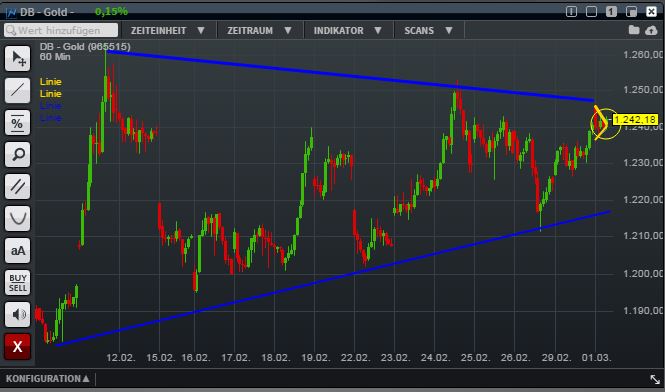Select the second yellow Linie legend entry

pos(50,93)
